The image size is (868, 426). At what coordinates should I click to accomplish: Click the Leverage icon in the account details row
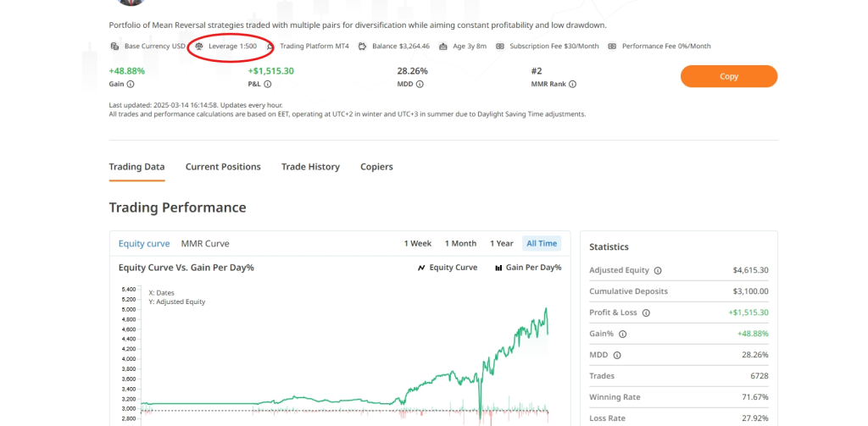tap(200, 46)
